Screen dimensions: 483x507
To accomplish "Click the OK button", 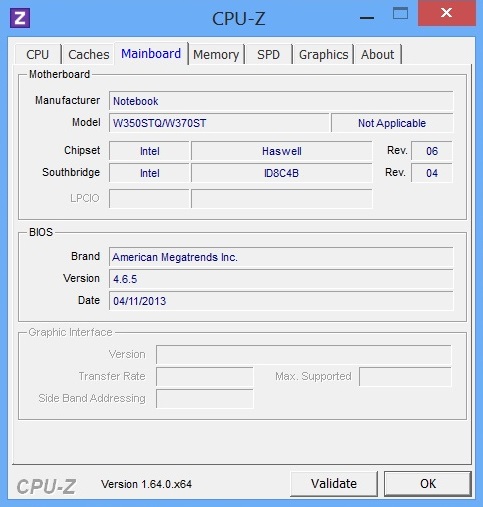I will (428, 484).
